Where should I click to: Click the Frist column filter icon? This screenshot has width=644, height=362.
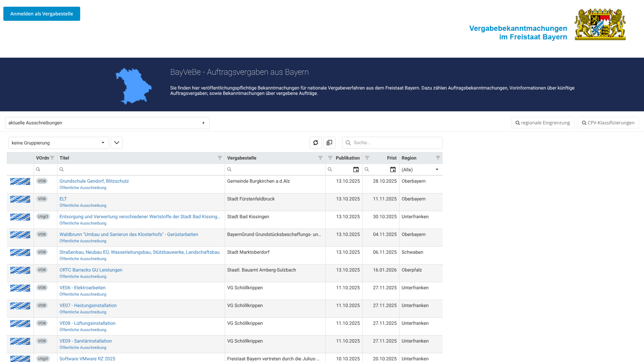pyautogui.click(x=367, y=158)
